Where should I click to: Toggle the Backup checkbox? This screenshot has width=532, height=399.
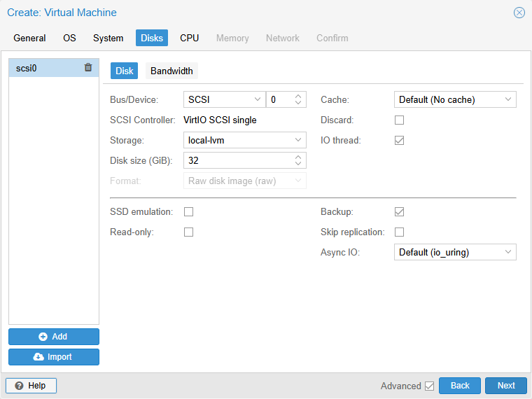point(399,211)
